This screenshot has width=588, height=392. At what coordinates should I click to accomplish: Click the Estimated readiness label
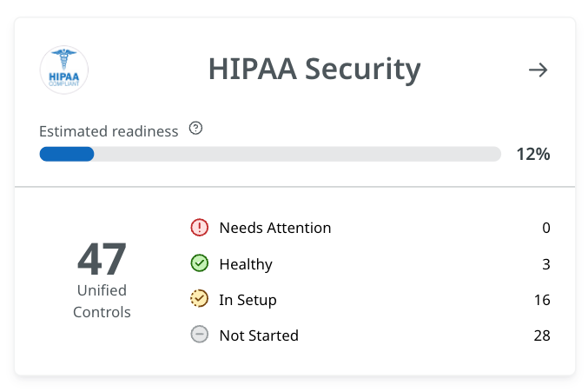tap(109, 131)
